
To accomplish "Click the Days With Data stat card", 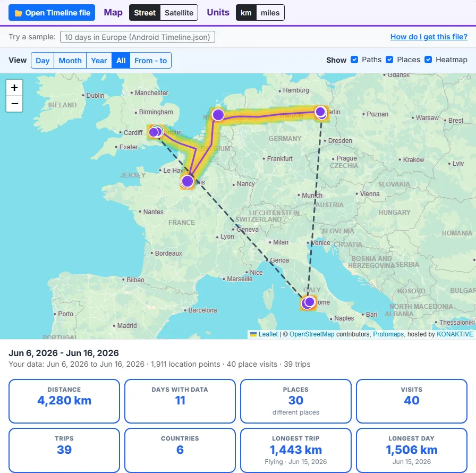I will pyautogui.click(x=180, y=401).
